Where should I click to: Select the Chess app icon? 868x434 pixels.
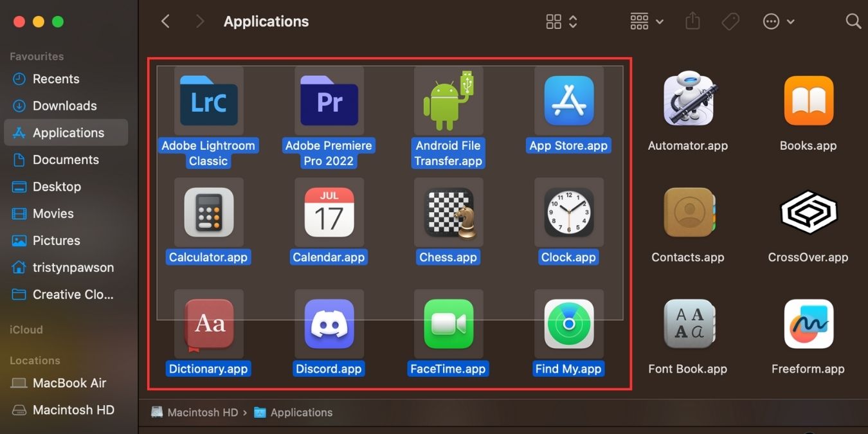coord(449,213)
